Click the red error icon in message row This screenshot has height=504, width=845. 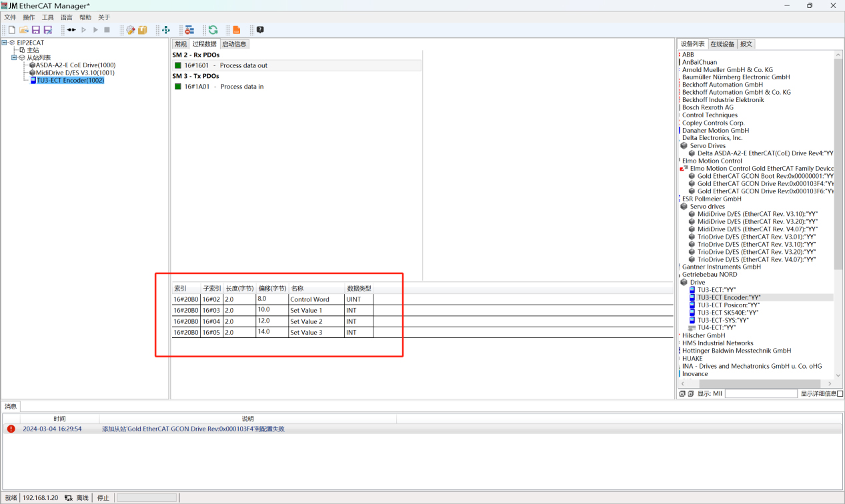click(11, 429)
